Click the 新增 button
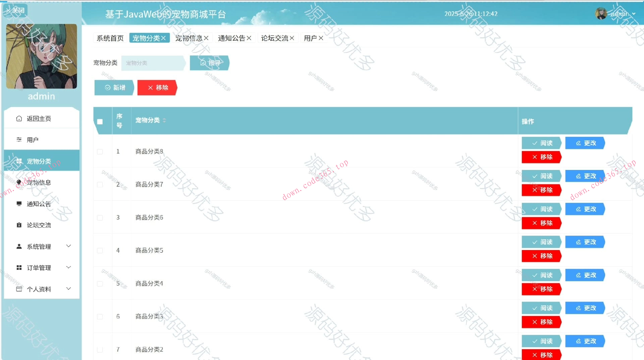 point(114,87)
